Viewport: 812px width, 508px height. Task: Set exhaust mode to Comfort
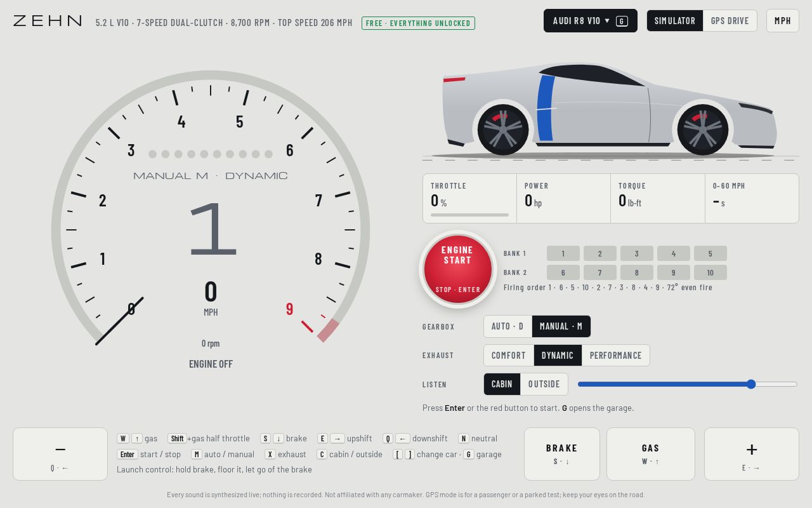(x=509, y=356)
